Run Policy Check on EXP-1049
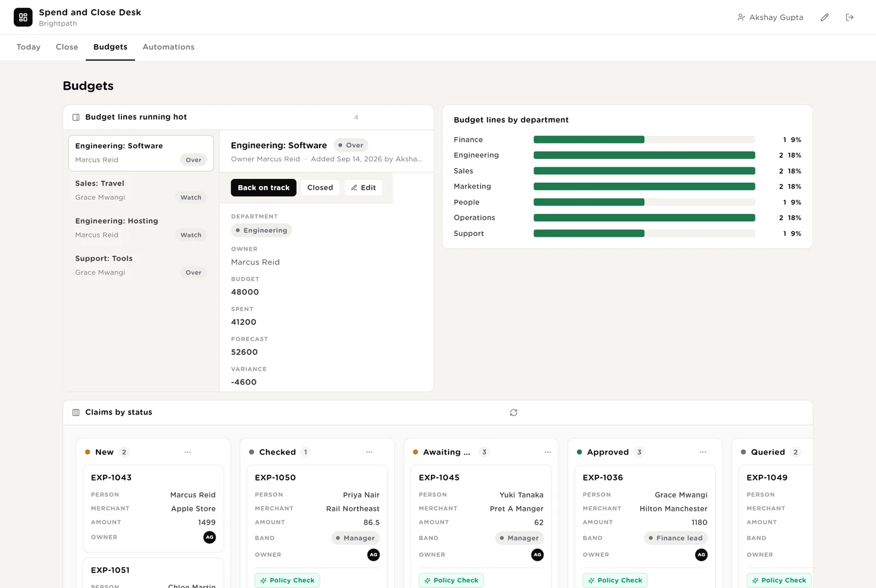876x588 pixels. 779,580
